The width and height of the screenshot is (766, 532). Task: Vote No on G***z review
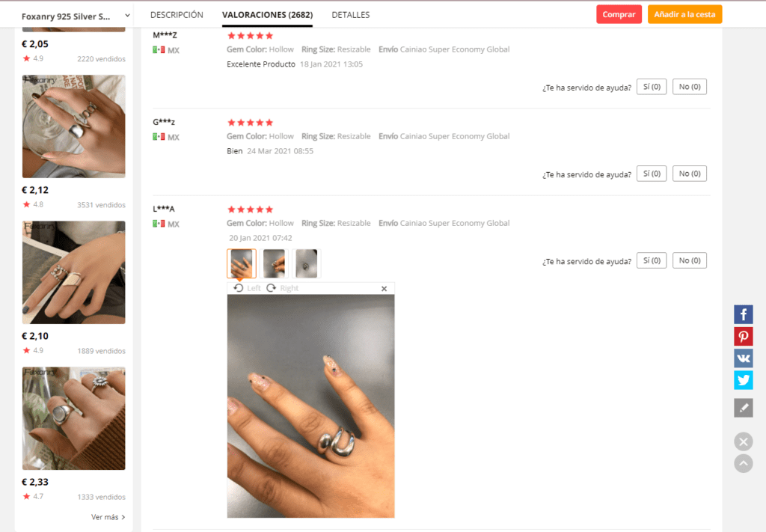(689, 174)
